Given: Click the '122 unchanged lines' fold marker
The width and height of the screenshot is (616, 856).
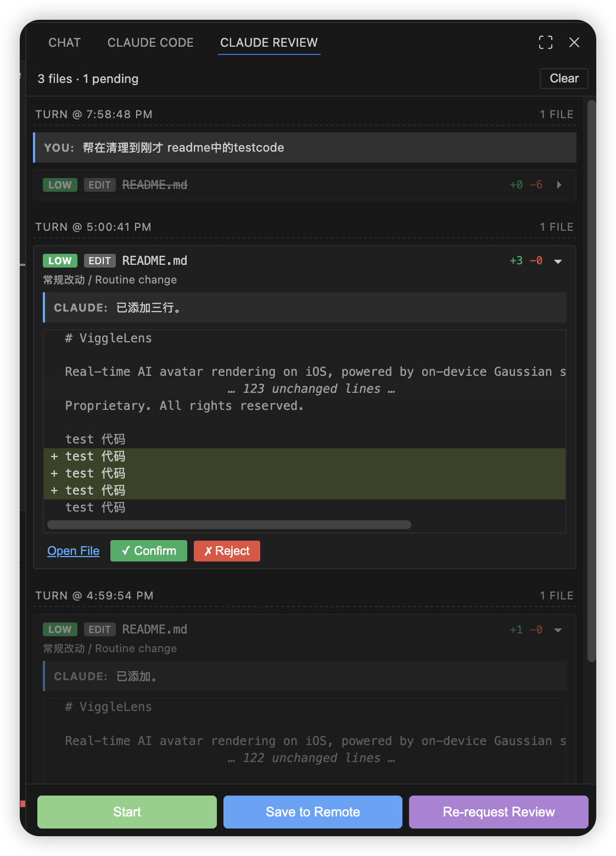Looking at the screenshot, I should pos(311,758).
